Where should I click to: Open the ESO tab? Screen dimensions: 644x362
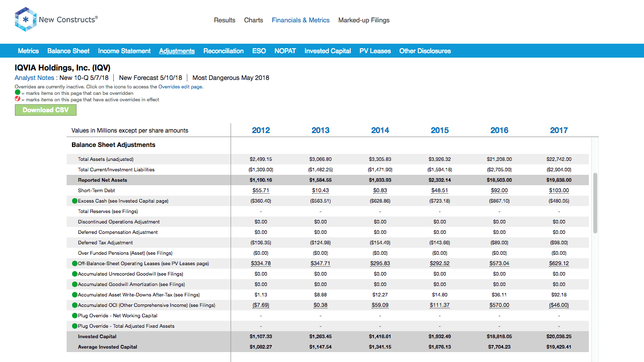tap(259, 51)
